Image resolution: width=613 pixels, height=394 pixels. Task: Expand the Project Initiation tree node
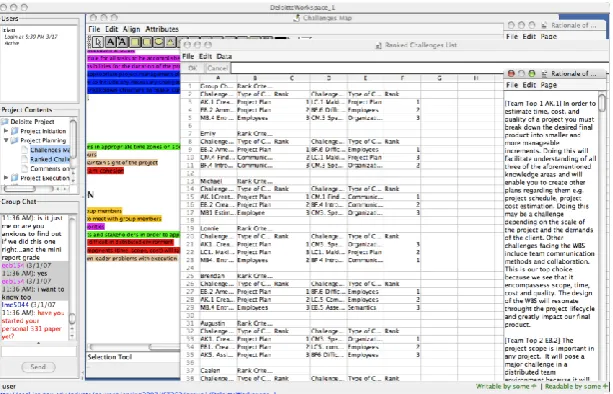(6, 131)
